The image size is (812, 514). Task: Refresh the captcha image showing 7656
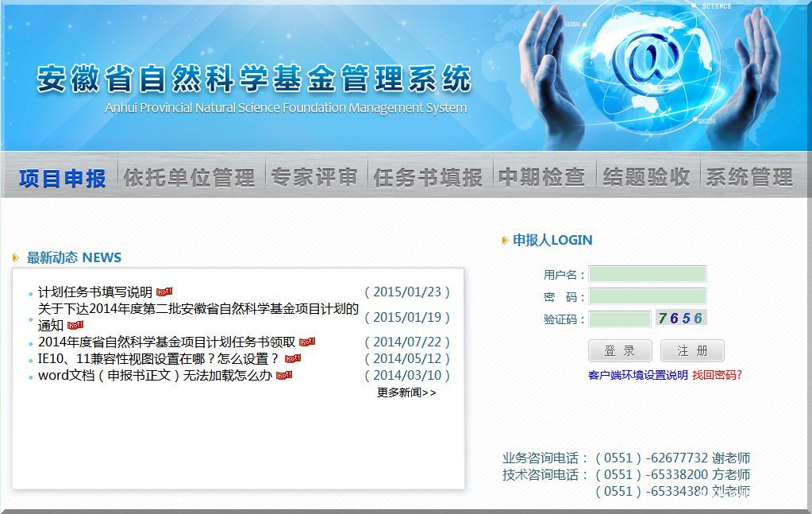point(680,319)
